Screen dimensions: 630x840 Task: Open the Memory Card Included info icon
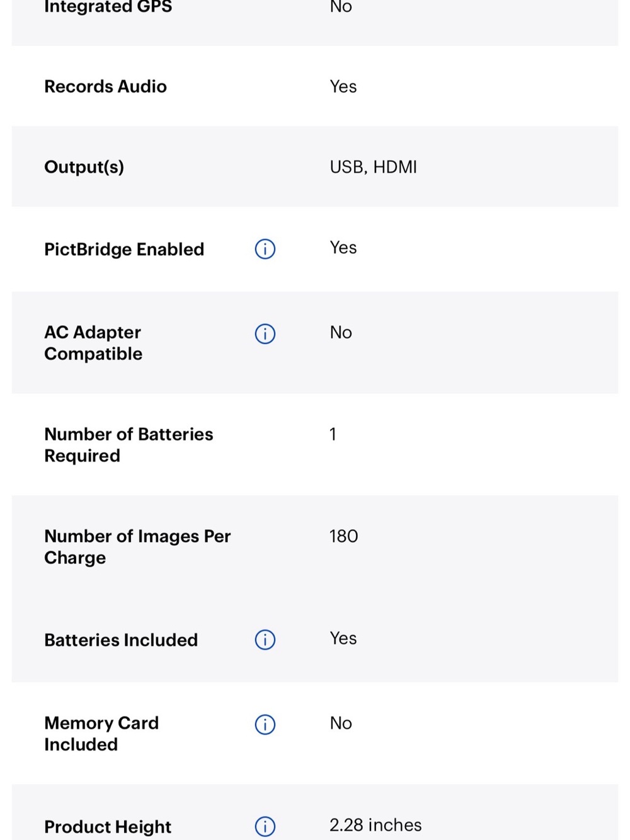pyautogui.click(x=265, y=724)
